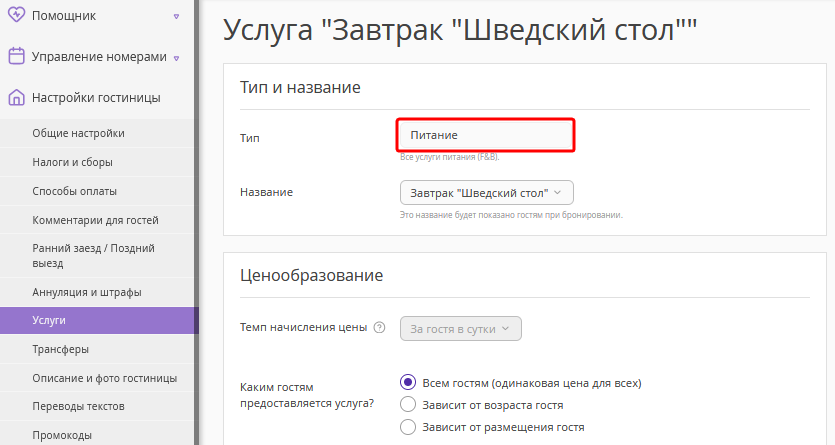This screenshot has height=445, width=835.
Task: Open Настройки гостиницы section
Action: (97, 98)
